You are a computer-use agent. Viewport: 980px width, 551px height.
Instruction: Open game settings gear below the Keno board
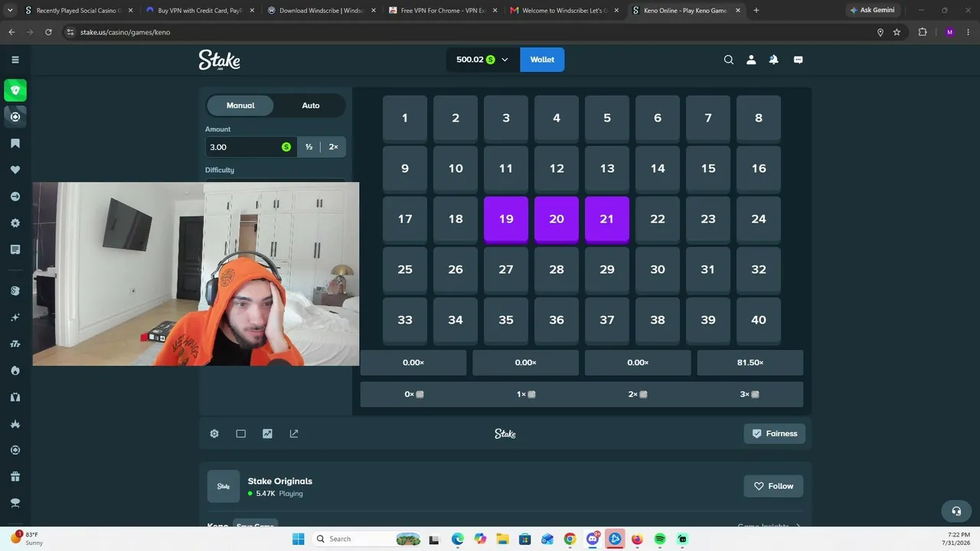214,434
